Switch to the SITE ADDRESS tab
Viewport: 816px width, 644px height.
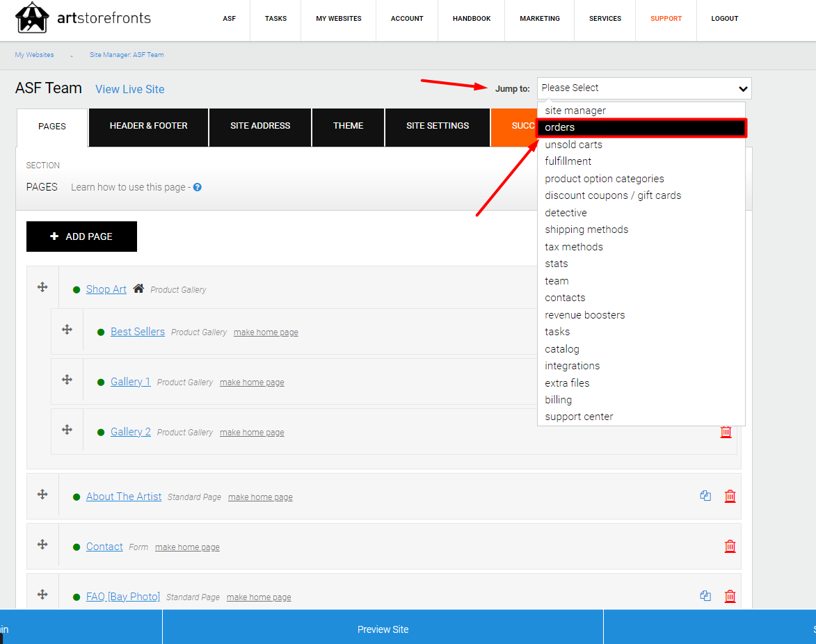[260, 127]
